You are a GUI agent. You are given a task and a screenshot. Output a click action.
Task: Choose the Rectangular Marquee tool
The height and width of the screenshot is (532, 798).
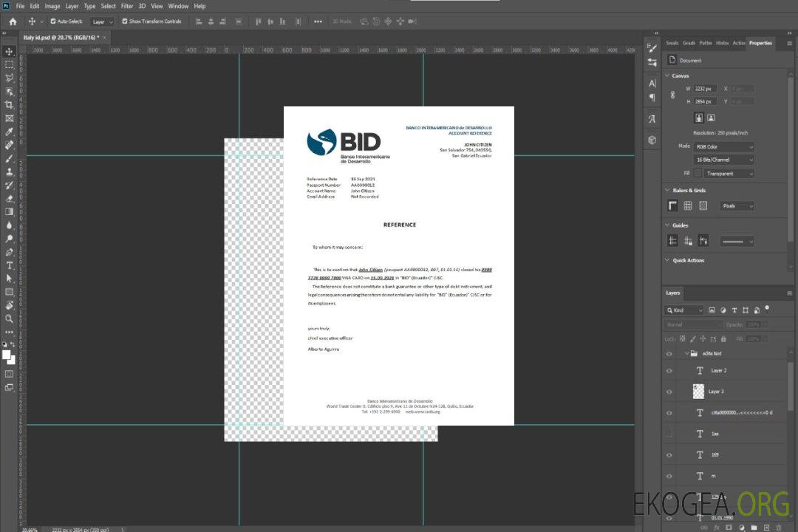coord(9,65)
